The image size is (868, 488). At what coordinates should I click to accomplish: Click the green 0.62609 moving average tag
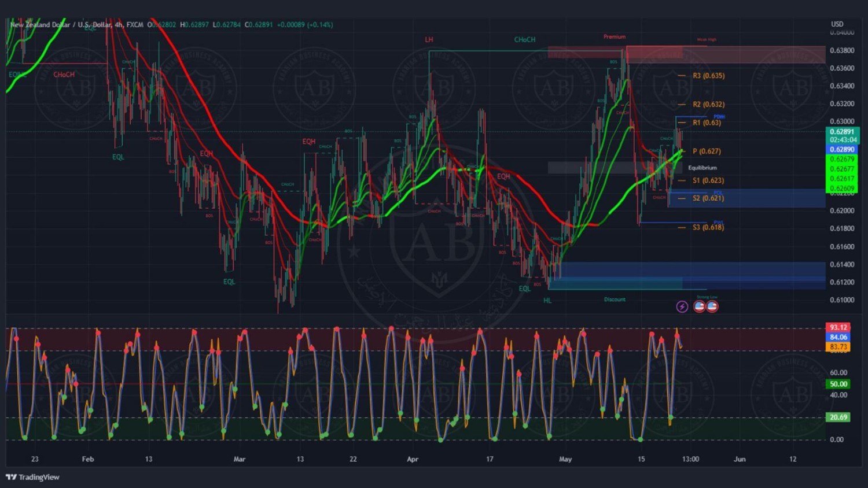[x=842, y=188]
